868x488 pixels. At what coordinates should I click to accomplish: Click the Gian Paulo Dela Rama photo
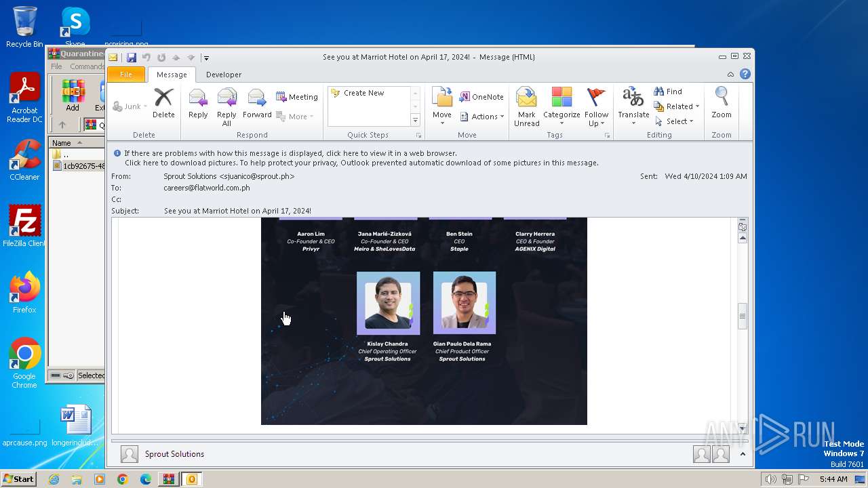[x=465, y=303]
